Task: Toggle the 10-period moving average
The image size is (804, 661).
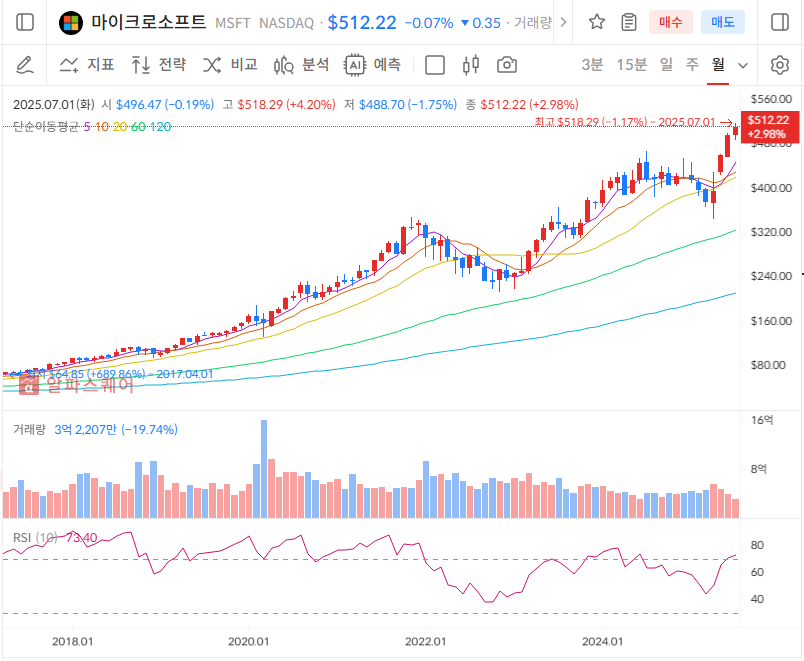Action: click(x=102, y=127)
